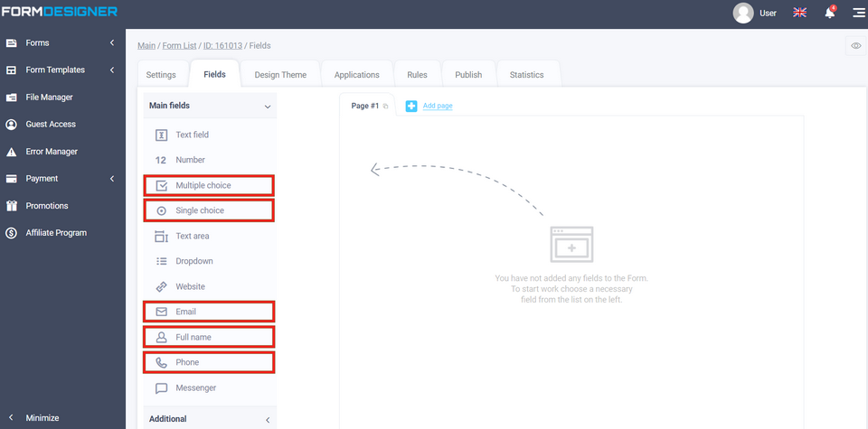Click the user avatar icon

743,13
